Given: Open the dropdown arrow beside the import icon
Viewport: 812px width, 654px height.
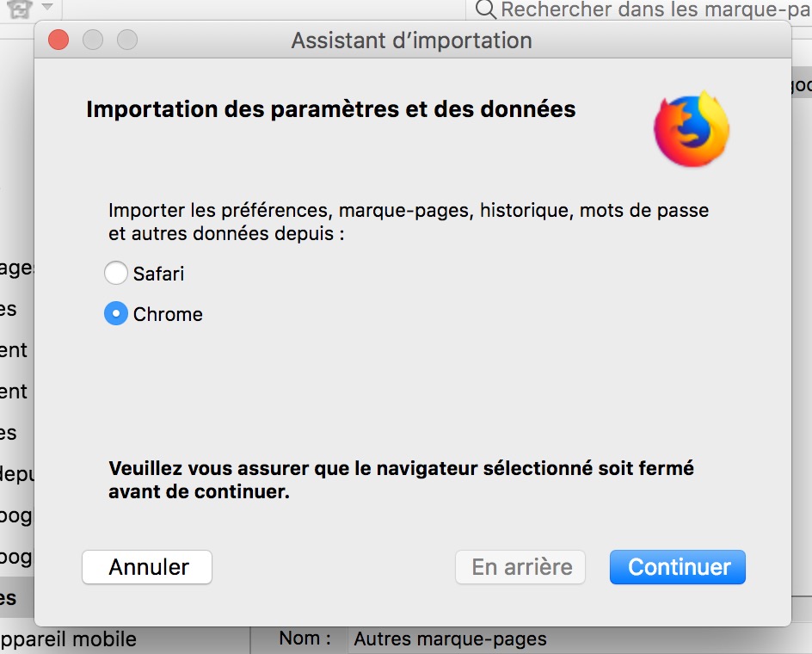Looking at the screenshot, I should 46,8.
